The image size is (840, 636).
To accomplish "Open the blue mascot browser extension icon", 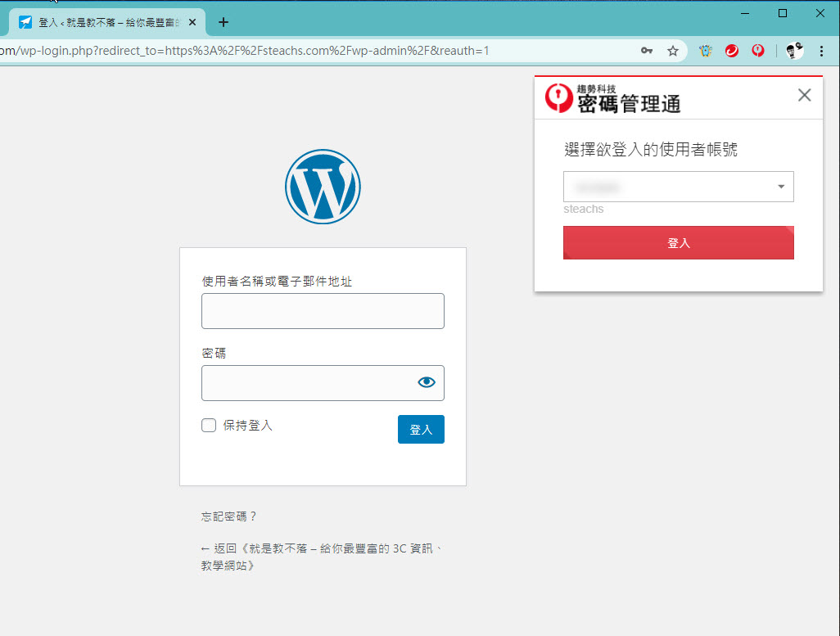I will (706, 51).
